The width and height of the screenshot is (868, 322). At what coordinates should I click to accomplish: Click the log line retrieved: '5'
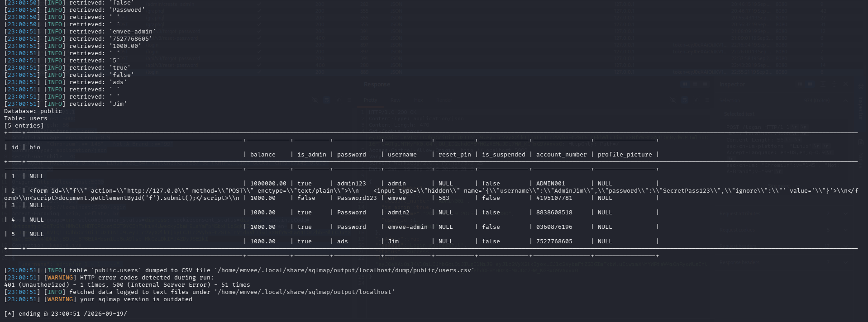click(x=62, y=61)
